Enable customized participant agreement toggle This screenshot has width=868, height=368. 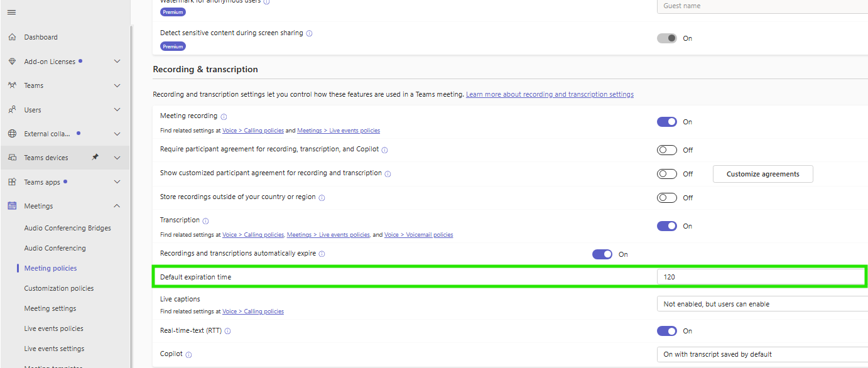coord(667,174)
